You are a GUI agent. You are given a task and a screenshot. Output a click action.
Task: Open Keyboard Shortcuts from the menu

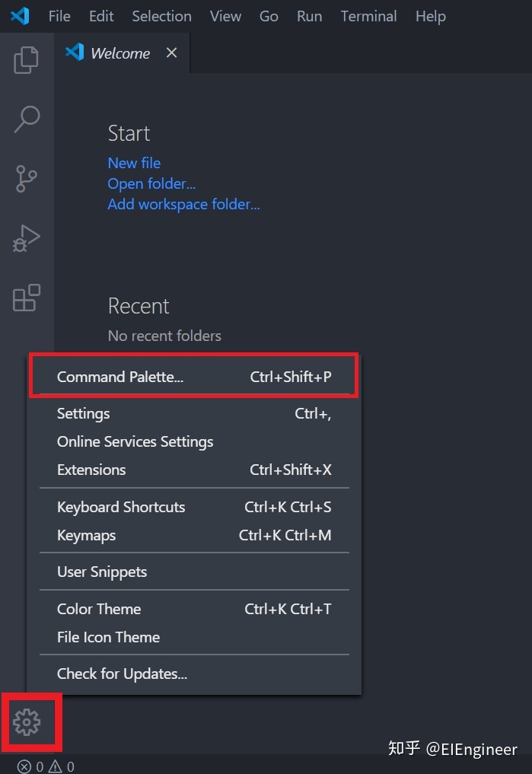point(121,507)
